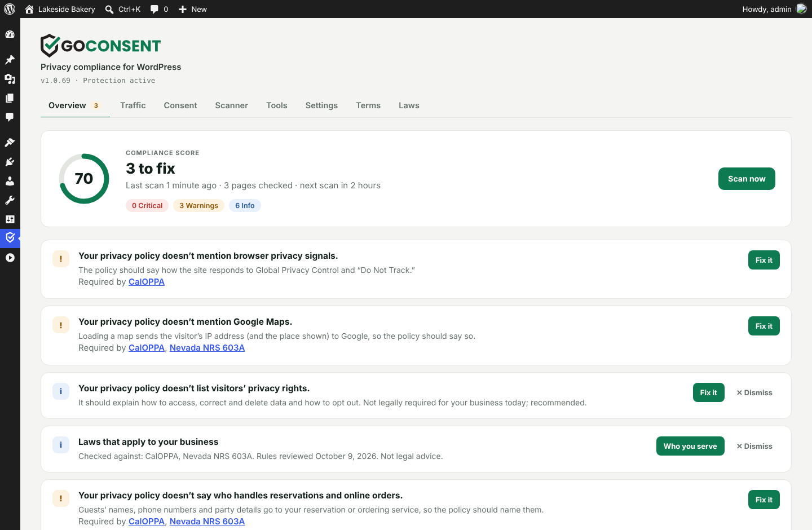Fix the visitors' privacy rights issue

[709, 392]
